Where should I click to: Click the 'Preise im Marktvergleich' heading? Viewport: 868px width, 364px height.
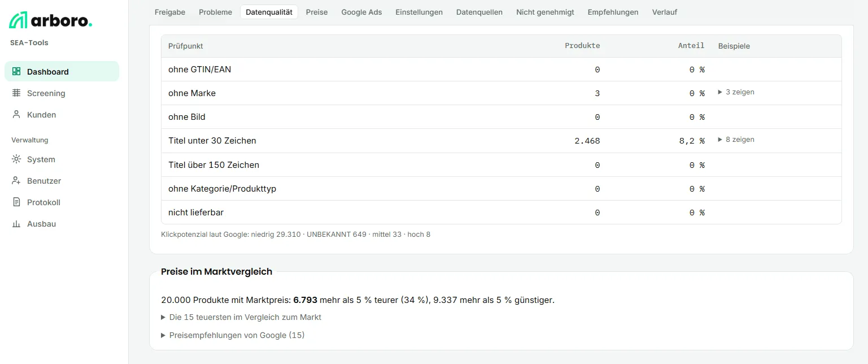[x=216, y=271]
